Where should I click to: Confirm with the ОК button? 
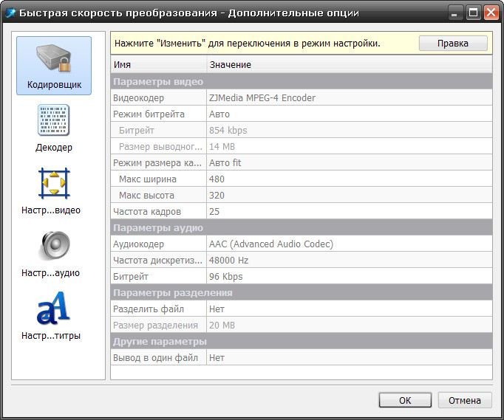click(405, 400)
